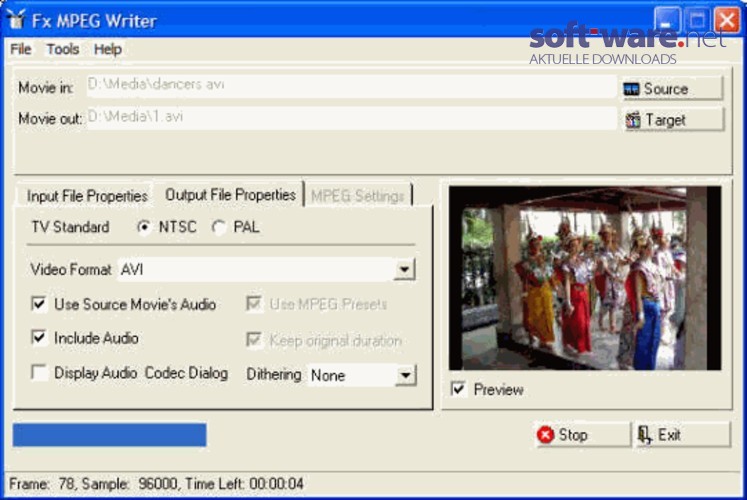Open the File menu
Image resolution: width=747 pixels, height=500 pixels.
[x=21, y=49]
